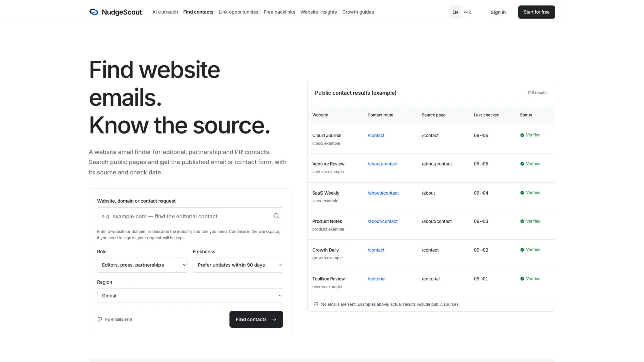Screen dimensions: 644x362
Task: Click Verified status dot for Venture Review
Action: (522, 164)
